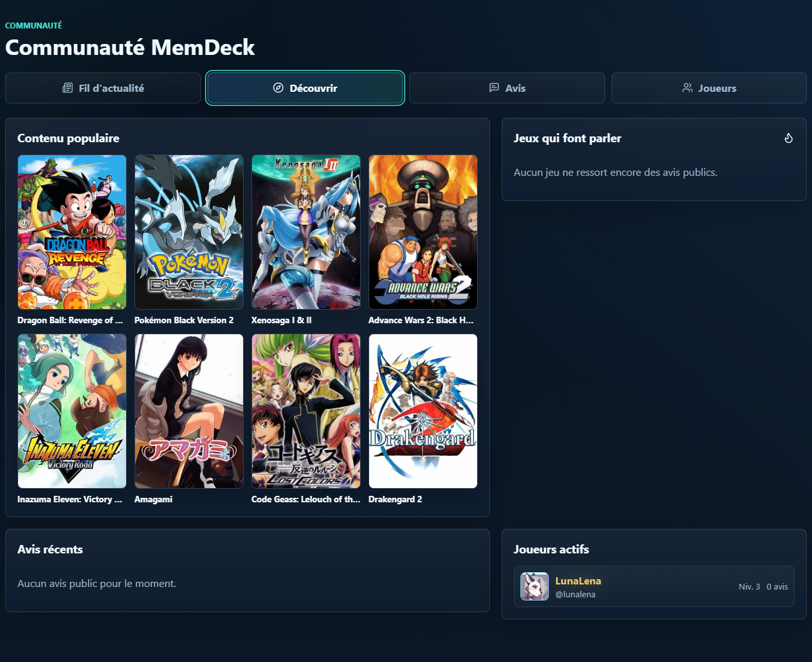Click the flame icon in Jeux qui font parler

tap(789, 138)
